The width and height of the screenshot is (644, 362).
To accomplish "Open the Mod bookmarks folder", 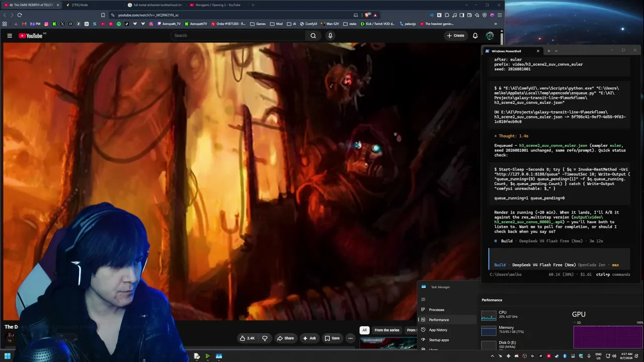I will (276, 24).
